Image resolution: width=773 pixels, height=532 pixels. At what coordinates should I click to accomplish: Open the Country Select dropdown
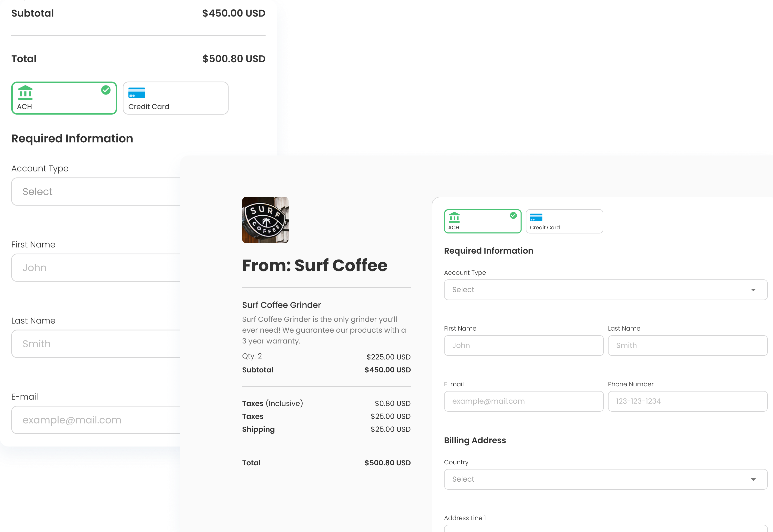pyautogui.click(x=606, y=479)
